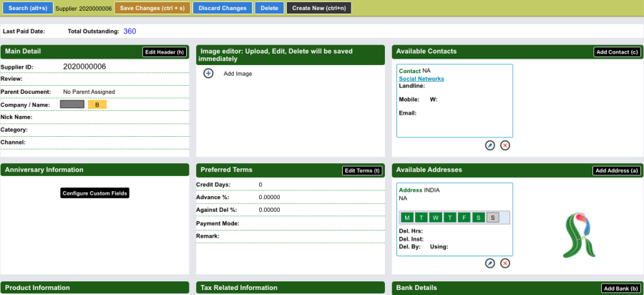Screen dimensions: 644x295
Task: Click Credit Days value 0
Action: tap(260, 185)
